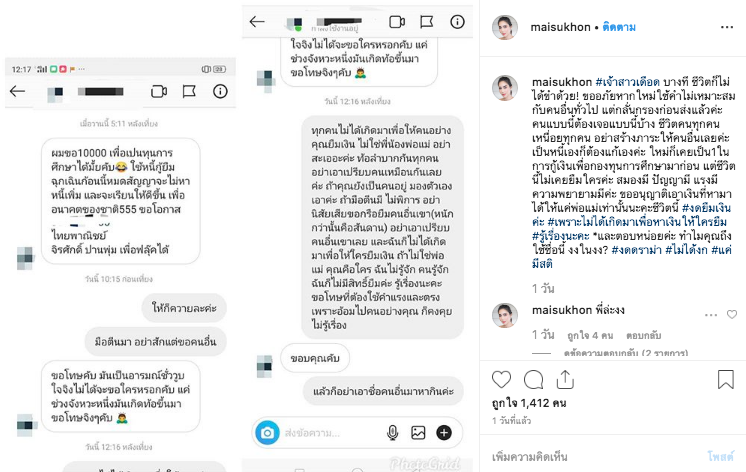Save the post with the bookmark icon
The width and height of the screenshot is (746, 472).
tap(726, 379)
